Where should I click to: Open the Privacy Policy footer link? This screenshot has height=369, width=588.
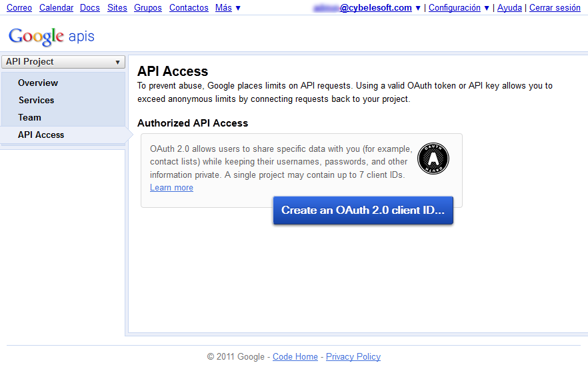pyautogui.click(x=353, y=356)
